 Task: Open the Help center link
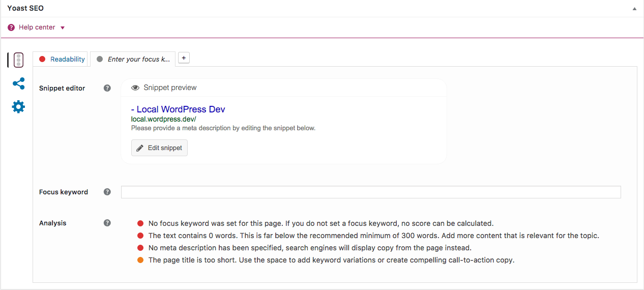37,27
